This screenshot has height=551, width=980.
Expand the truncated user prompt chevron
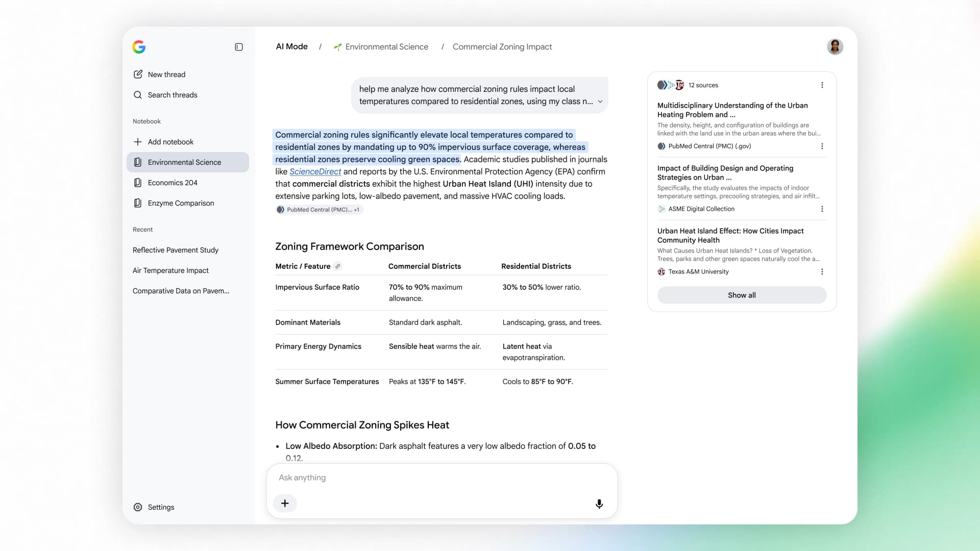pyautogui.click(x=600, y=102)
